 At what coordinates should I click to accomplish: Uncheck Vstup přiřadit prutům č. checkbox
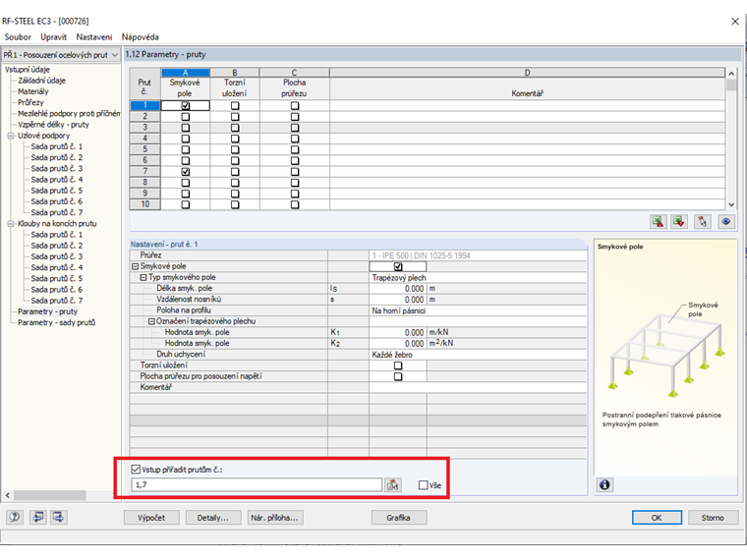click(x=136, y=470)
